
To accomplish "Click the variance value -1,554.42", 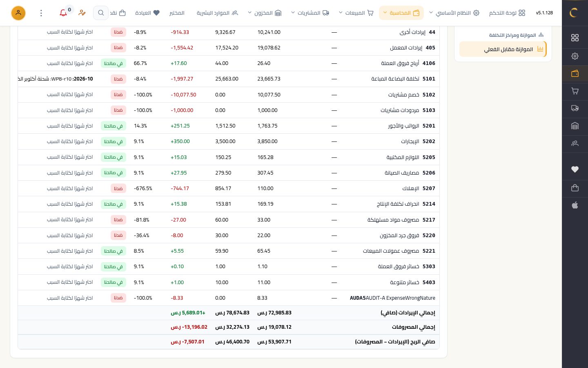I will [182, 48].
